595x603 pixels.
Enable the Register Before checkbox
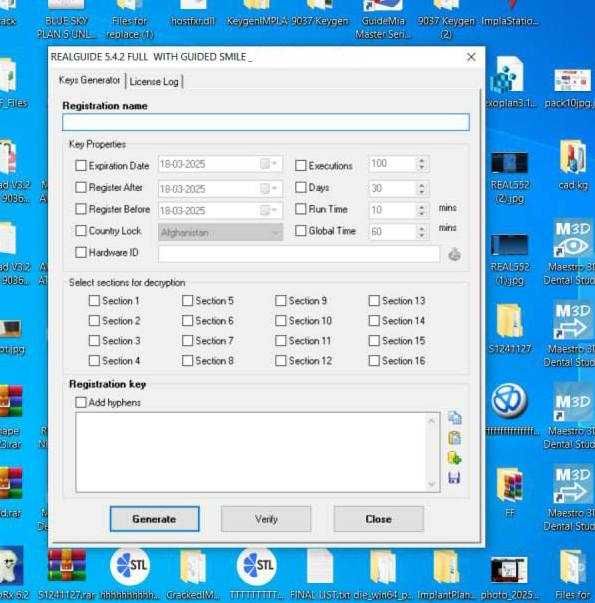[81, 209]
